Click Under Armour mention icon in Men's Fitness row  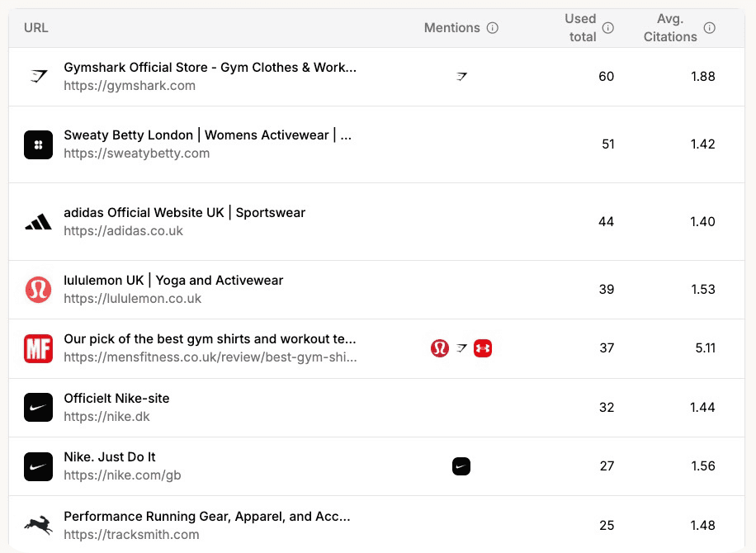pos(483,348)
